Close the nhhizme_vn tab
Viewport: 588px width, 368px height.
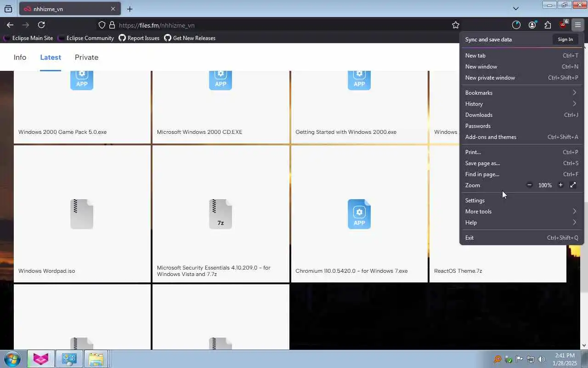(113, 9)
